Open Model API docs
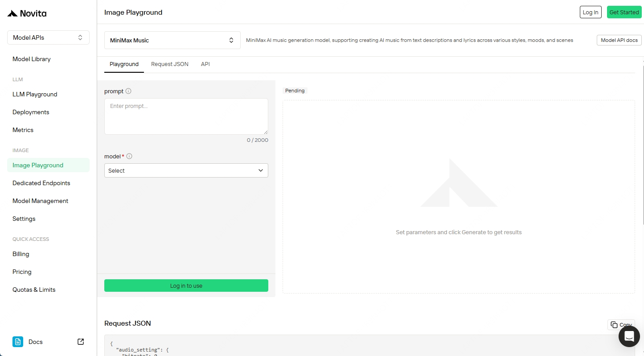Screen dimensions: 644x356 (619, 40)
